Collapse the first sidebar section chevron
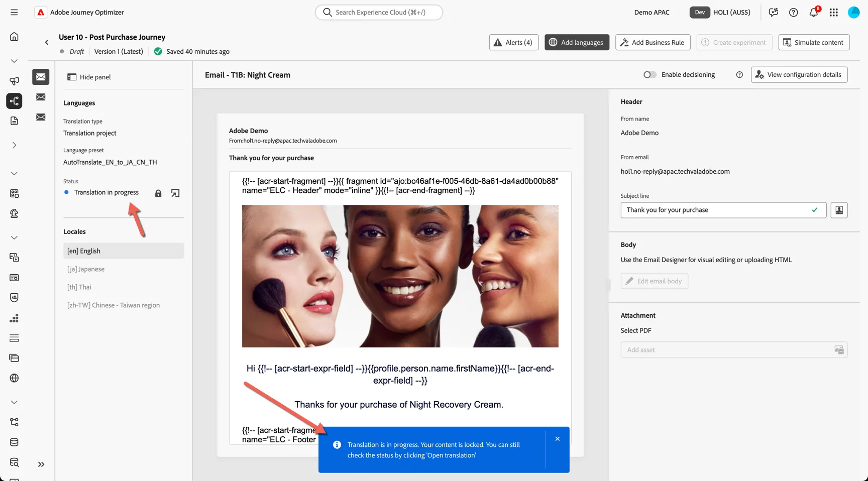 (14, 61)
